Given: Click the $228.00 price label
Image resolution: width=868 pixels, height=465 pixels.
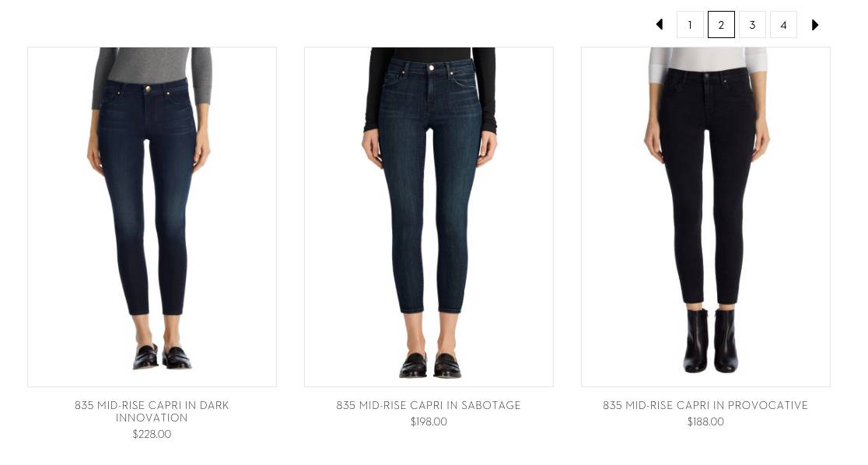Looking at the screenshot, I should 152,434.
